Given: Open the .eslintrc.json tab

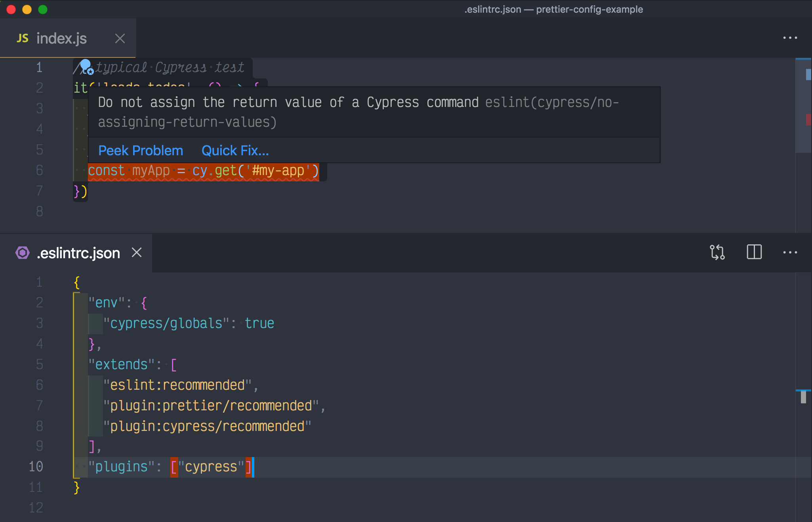Looking at the screenshot, I should pyautogui.click(x=76, y=253).
